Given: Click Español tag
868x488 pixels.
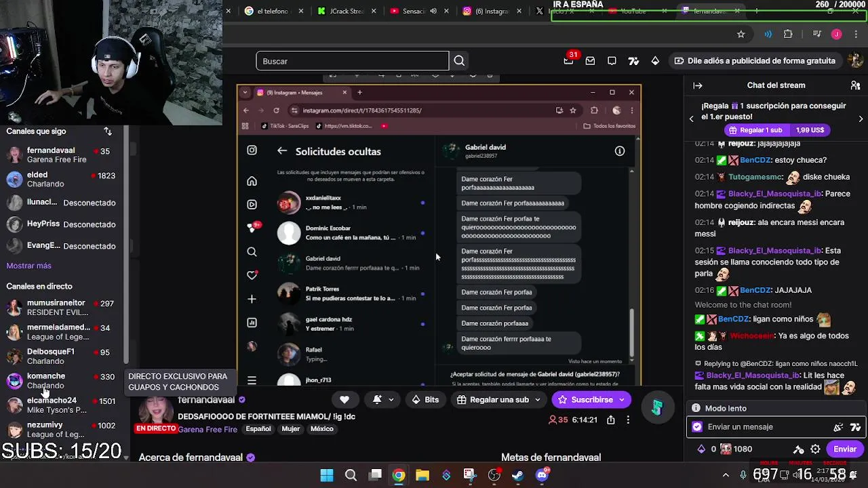Looking at the screenshot, I should point(258,429).
